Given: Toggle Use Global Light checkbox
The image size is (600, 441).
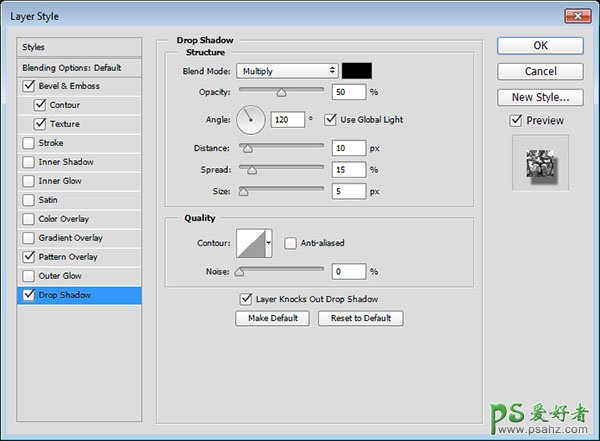Looking at the screenshot, I should 331,120.
